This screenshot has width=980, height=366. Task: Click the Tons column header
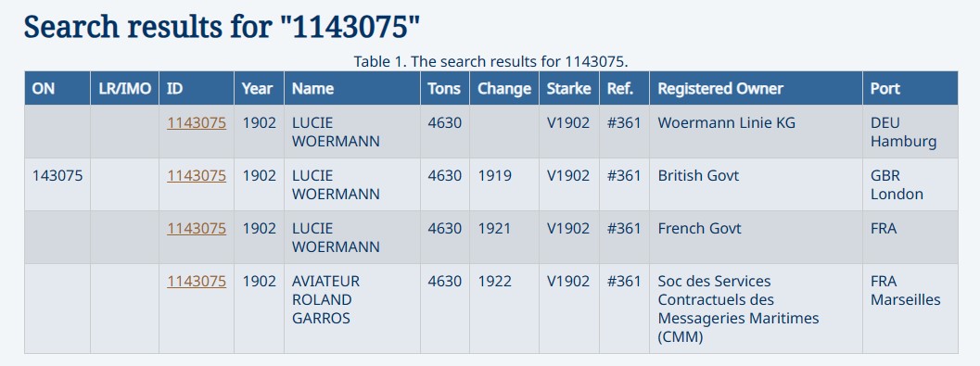point(445,88)
